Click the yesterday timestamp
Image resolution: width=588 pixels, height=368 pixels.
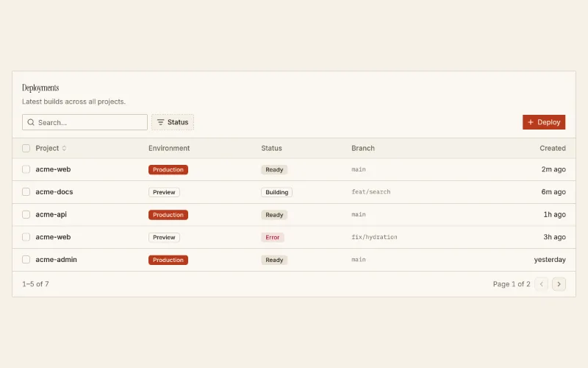coord(550,260)
